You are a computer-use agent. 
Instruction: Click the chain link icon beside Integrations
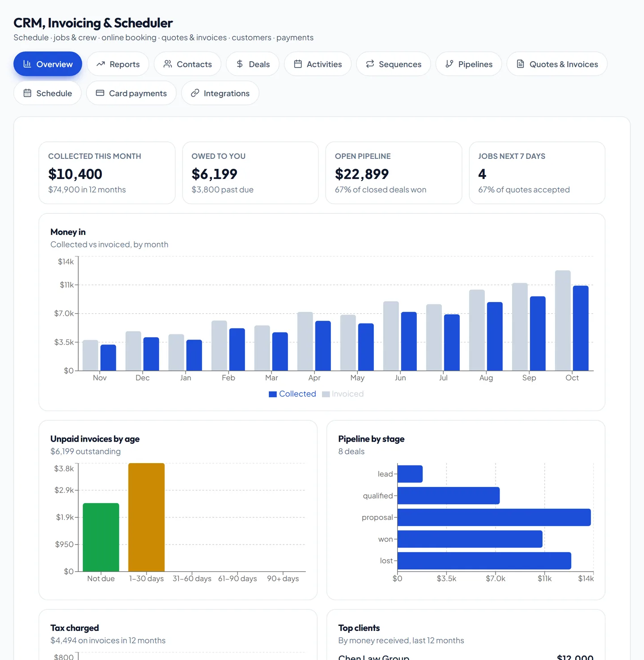coord(195,93)
